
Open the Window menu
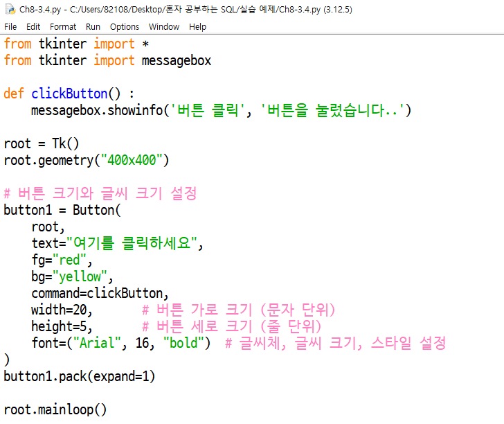(164, 27)
